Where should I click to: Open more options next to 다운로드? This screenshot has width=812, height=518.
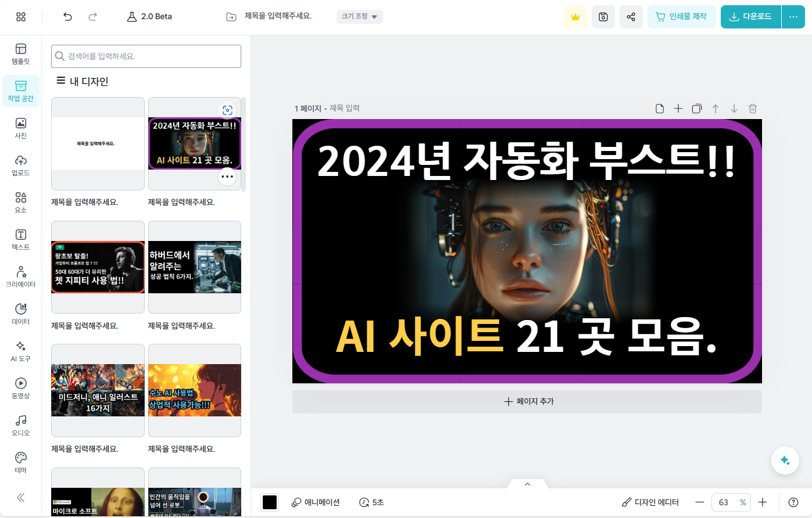coord(793,17)
